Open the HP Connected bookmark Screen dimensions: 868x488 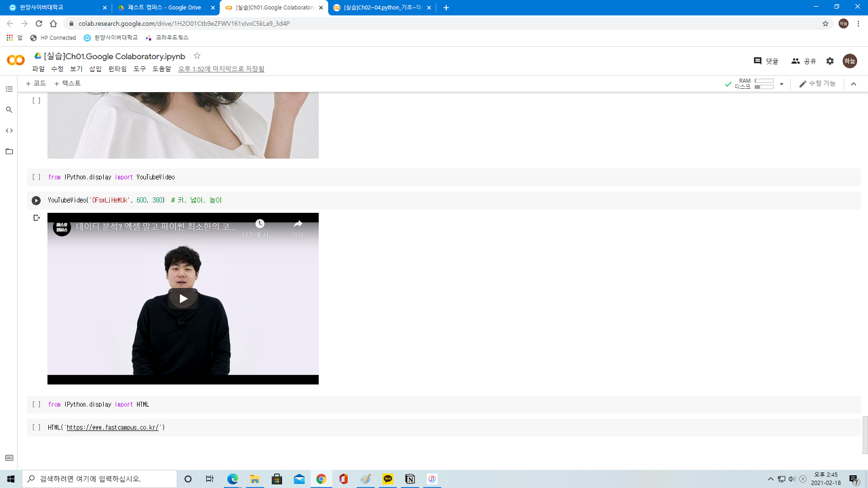(x=53, y=38)
